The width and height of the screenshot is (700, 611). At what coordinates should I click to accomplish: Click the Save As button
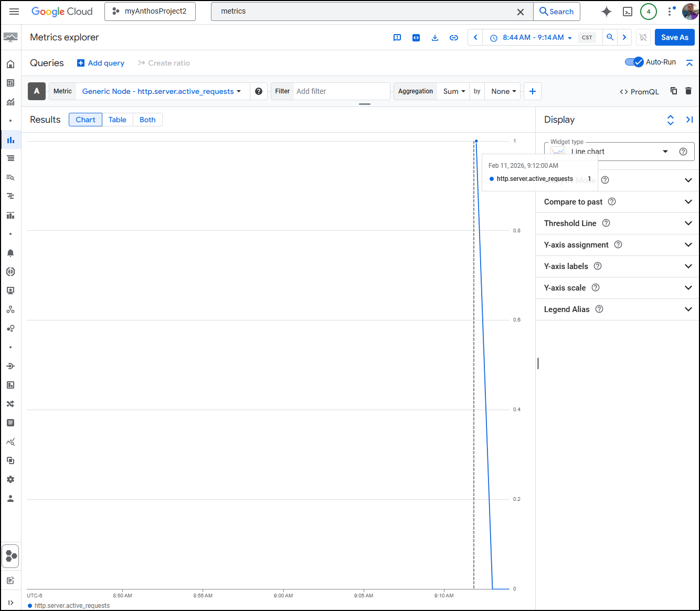click(x=674, y=38)
